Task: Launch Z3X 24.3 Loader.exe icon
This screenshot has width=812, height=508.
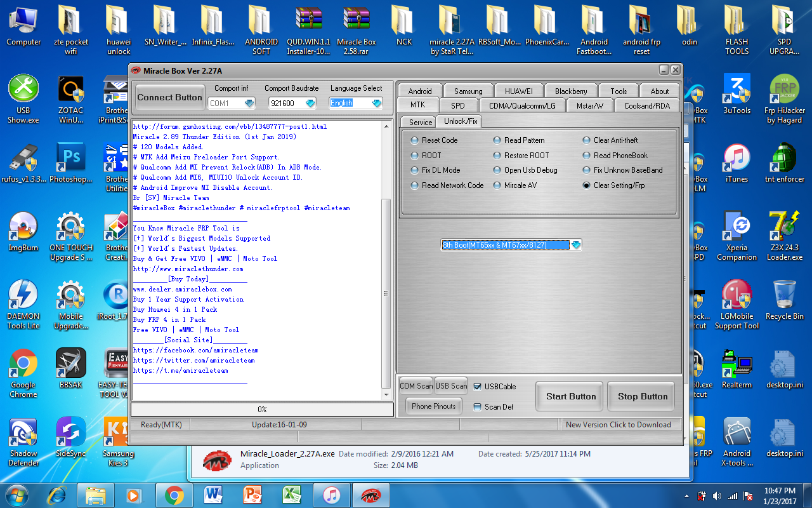Action: pyautogui.click(x=785, y=236)
